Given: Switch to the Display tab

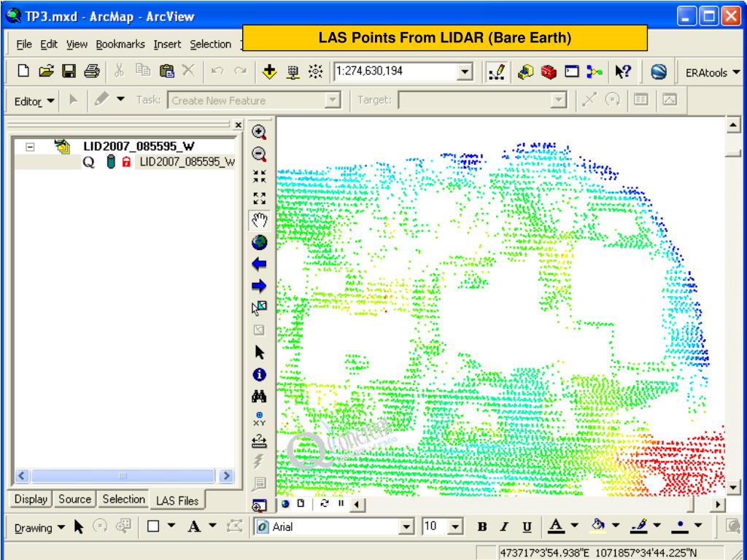Looking at the screenshot, I should tap(31, 499).
